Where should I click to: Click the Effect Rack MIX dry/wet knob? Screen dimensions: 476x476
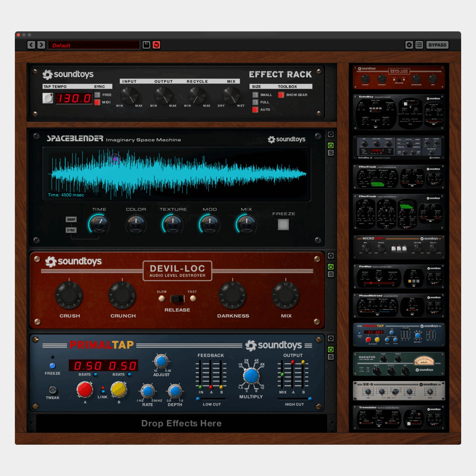(231, 96)
